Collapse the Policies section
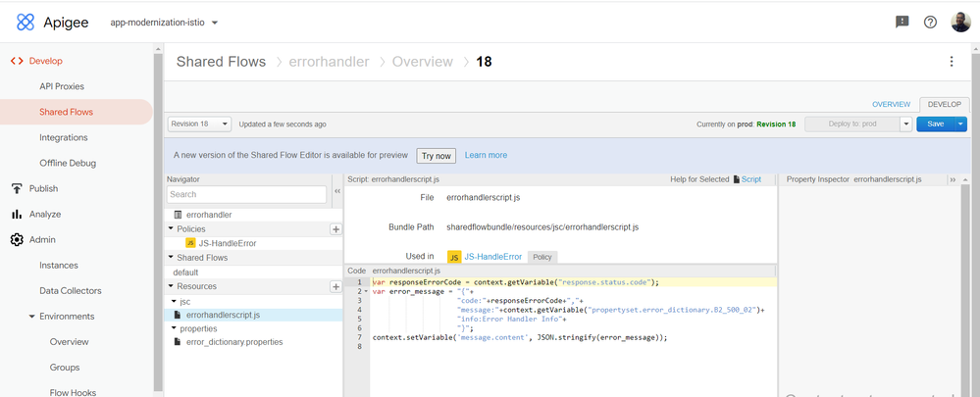Viewport: 980px width, 397px height. [x=171, y=229]
